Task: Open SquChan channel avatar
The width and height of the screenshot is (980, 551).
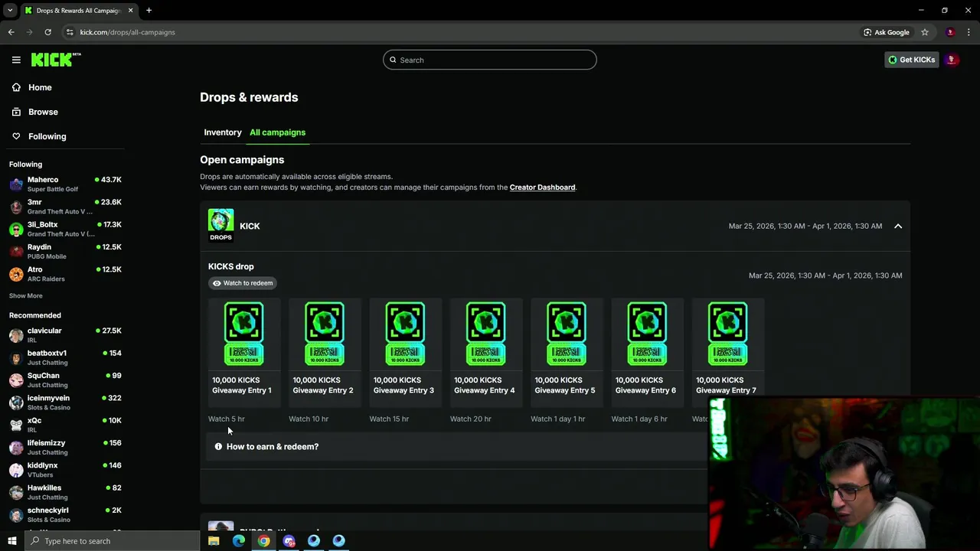Action: pyautogui.click(x=16, y=380)
